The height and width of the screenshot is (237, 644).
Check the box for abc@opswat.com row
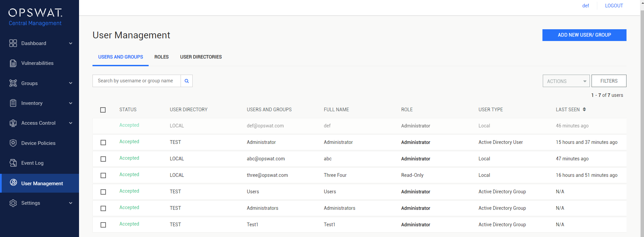pos(103,159)
